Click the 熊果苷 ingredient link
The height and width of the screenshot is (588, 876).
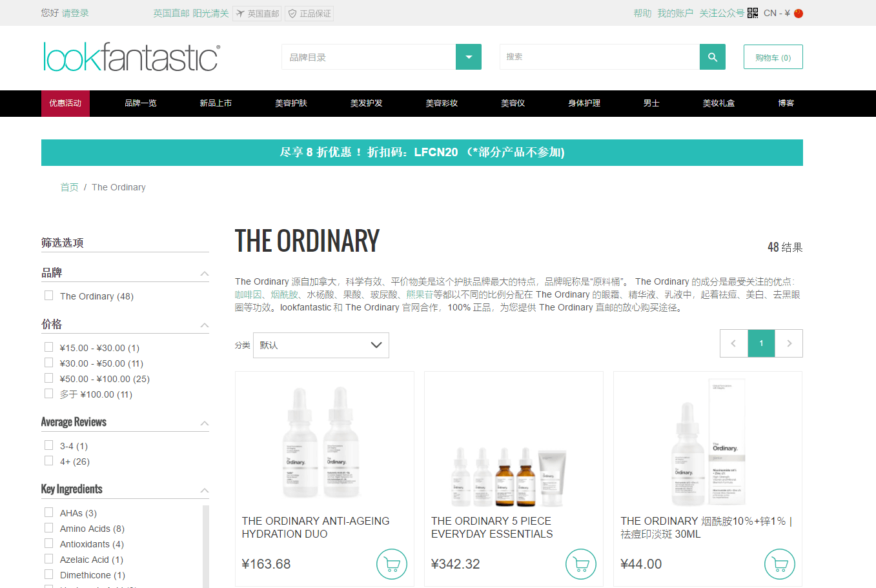pyautogui.click(x=420, y=294)
